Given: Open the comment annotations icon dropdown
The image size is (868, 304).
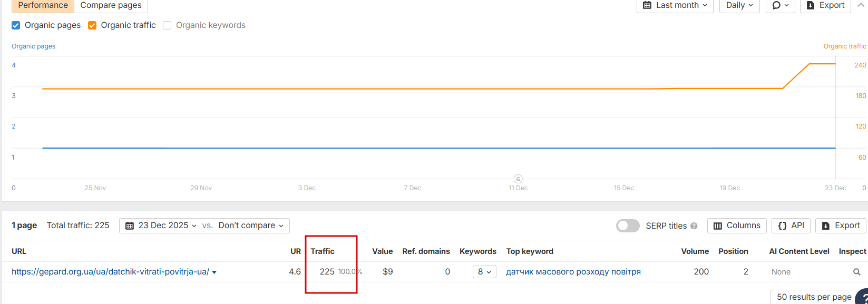Looking at the screenshot, I should (x=780, y=5).
